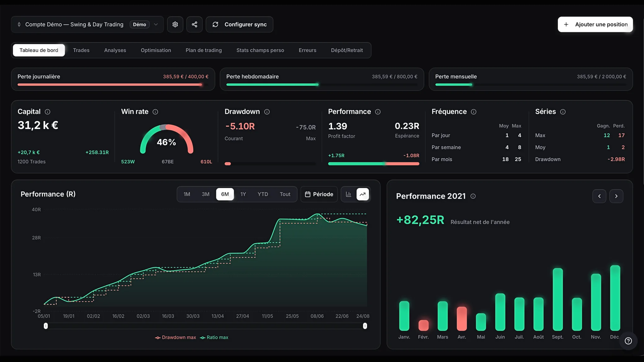Go to the next year with right chevron
This screenshot has width=644, height=362.
616,196
